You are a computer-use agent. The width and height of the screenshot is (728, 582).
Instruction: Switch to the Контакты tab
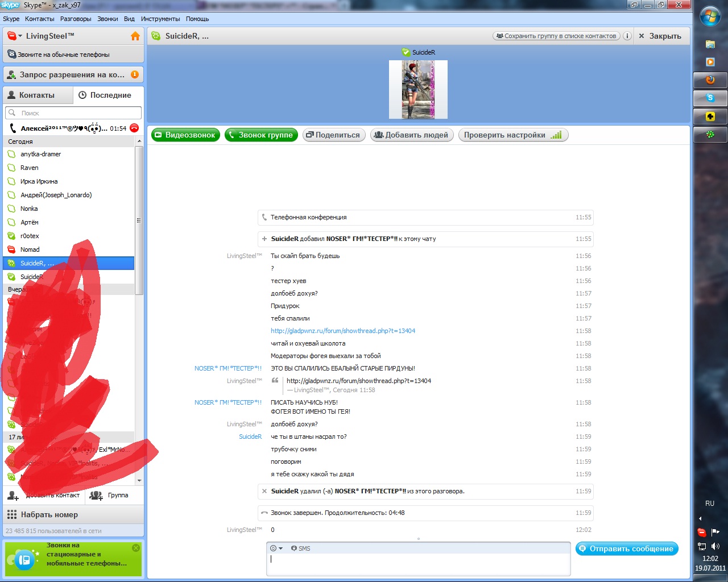[38, 95]
